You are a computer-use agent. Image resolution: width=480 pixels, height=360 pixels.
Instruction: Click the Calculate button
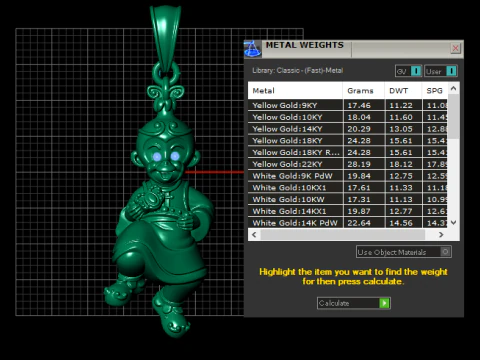tap(354, 303)
